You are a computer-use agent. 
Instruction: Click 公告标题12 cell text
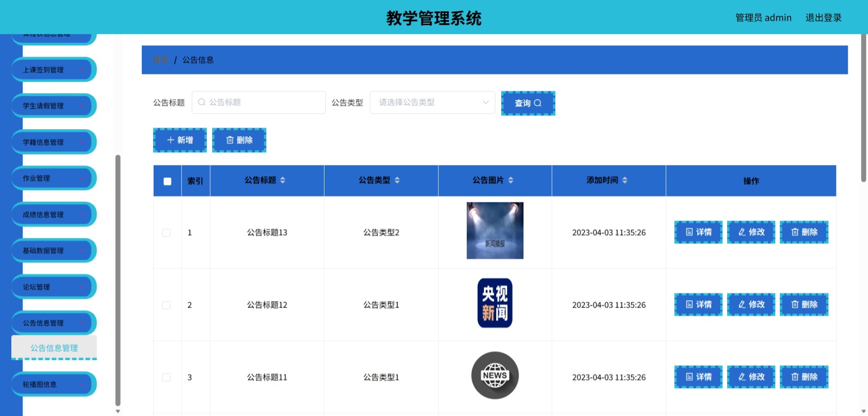tap(267, 305)
